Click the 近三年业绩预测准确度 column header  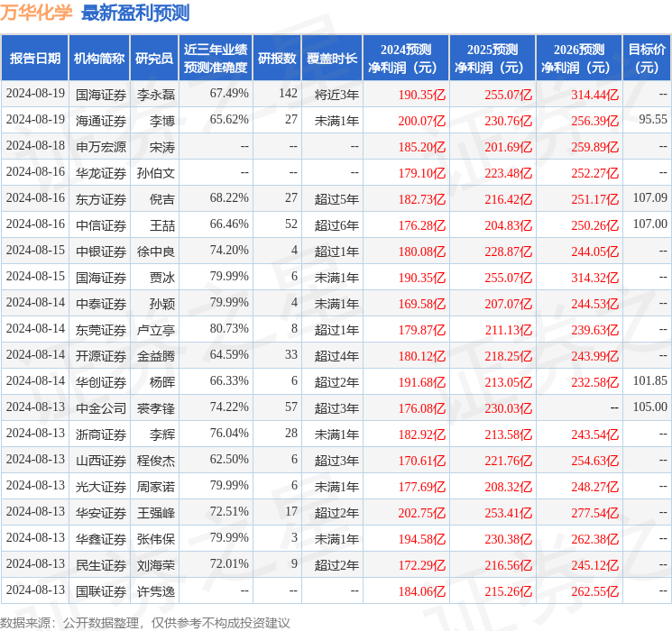[216, 59]
